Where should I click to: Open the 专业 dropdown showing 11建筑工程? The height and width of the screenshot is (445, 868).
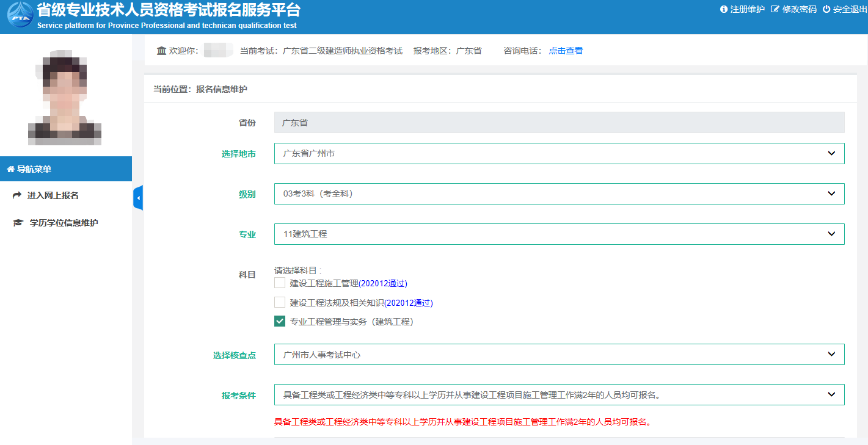pyautogui.click(x=559, y=234)
